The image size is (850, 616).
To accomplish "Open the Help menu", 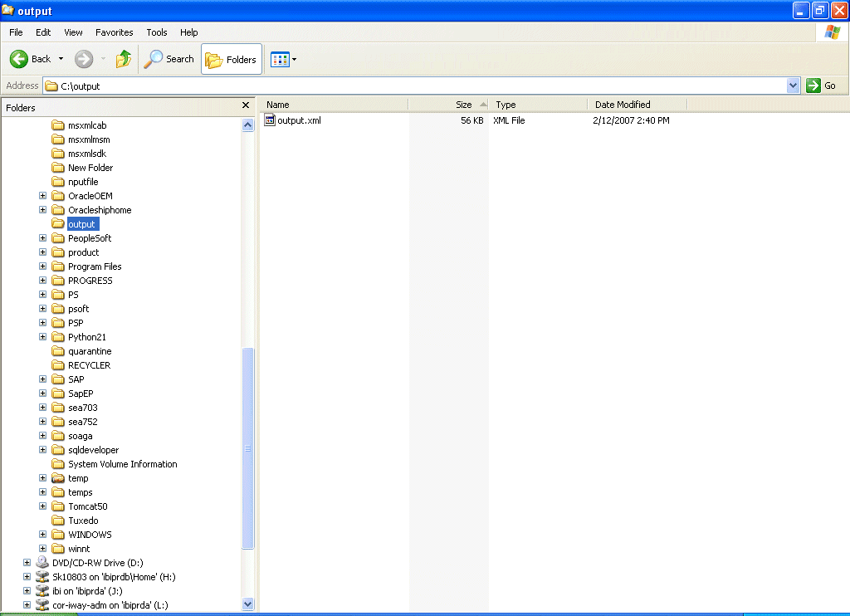I will pos(188,32).
